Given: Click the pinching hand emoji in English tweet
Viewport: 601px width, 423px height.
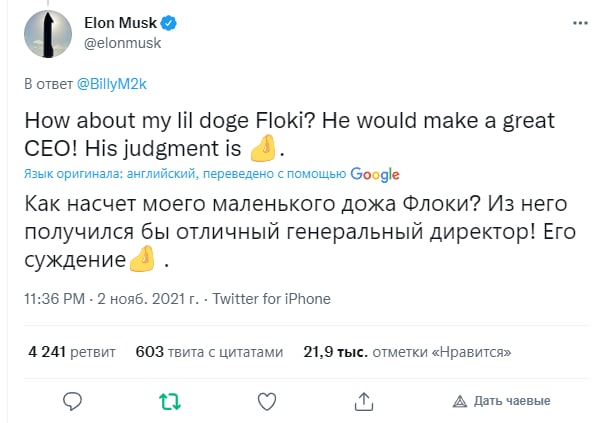Looking at the screenshot, I should (262, 150).
